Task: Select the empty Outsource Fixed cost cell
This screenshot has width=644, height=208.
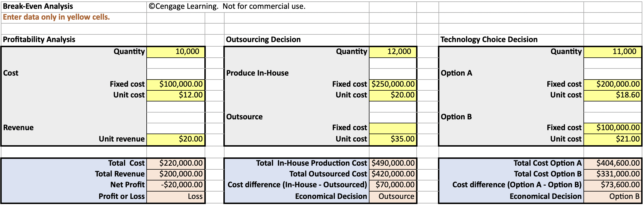Action: 393,128
